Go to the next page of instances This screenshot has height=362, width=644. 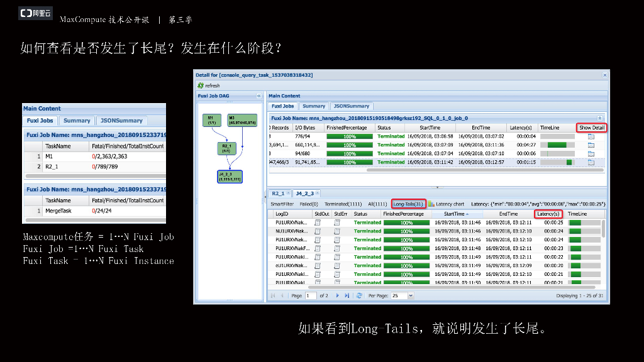tap(338, 295)
